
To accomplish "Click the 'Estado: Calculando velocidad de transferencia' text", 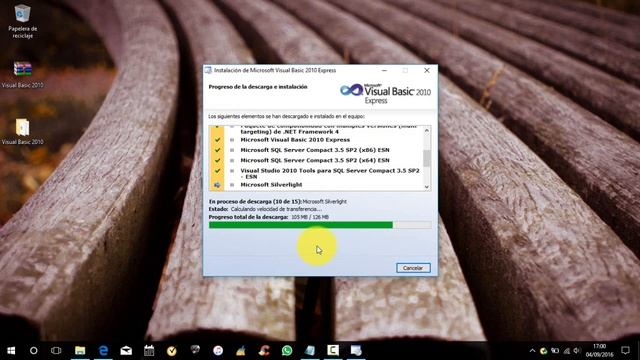I will pos(265,209).
